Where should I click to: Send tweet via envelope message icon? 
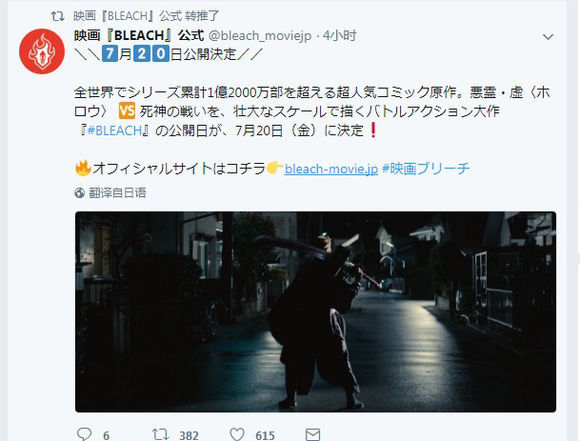click(313, 434)
